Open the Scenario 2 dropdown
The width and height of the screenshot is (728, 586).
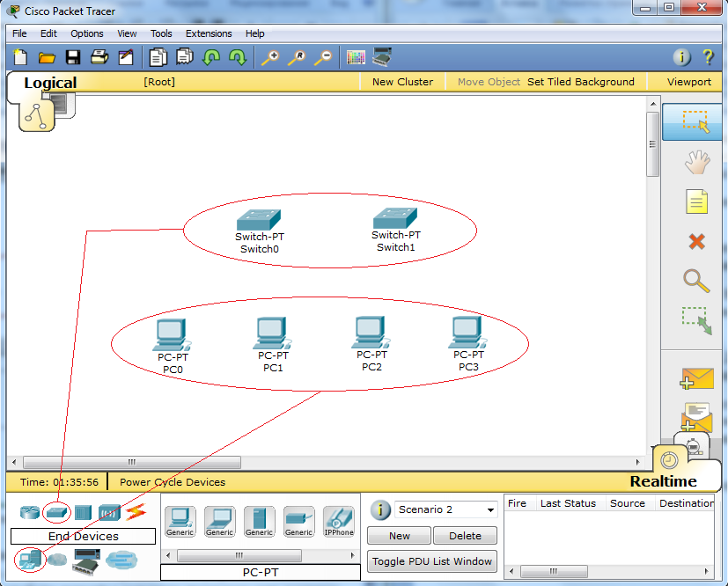click(x=445, y=509)
